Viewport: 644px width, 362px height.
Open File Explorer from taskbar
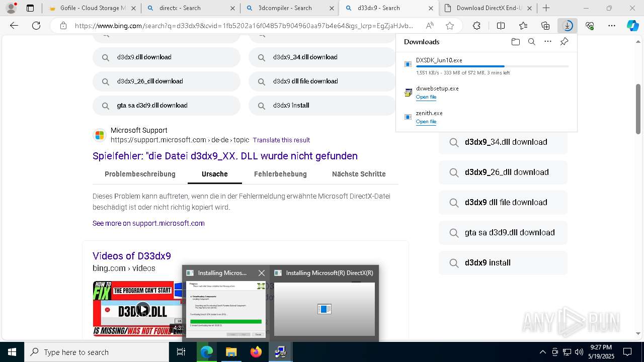pos(231,352)
